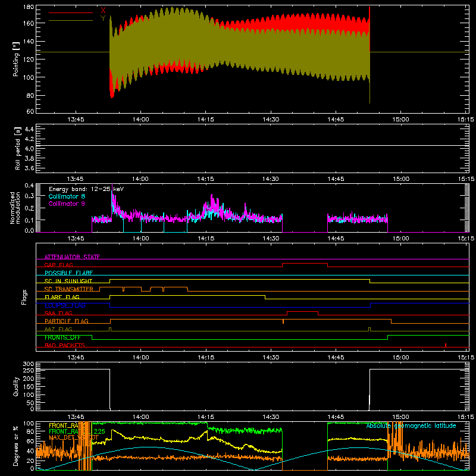Click the GAP_FLAG label

pyautogui.click(x=59, y=265)
